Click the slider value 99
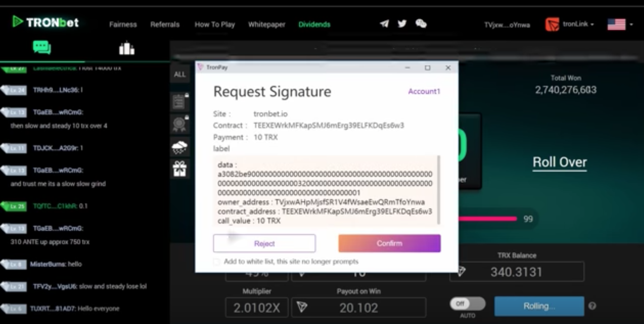 point(528,219)
